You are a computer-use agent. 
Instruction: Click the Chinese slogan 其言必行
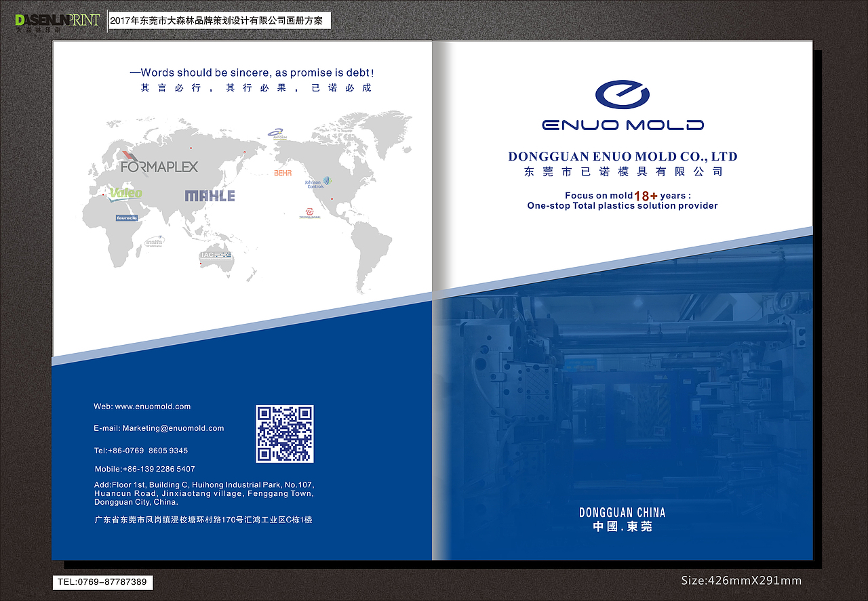point(256,88)
